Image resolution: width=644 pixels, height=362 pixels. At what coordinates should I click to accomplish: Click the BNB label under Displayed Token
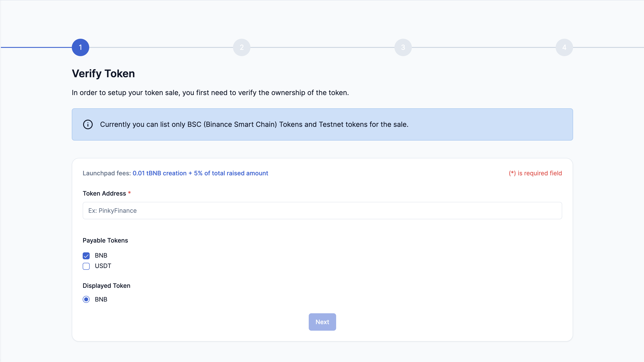point(101,299)
